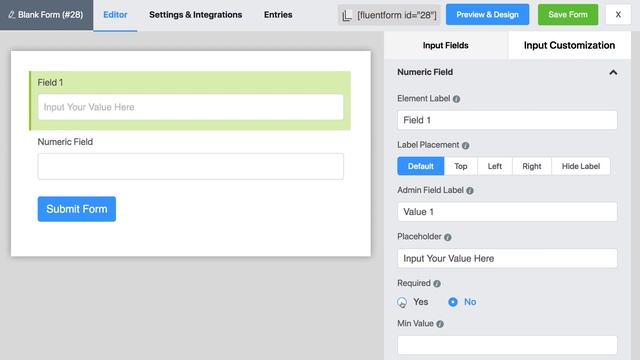This screenshot has height=360, width=640.
Task: Switch to Input Customization tab
Action: 569,45
